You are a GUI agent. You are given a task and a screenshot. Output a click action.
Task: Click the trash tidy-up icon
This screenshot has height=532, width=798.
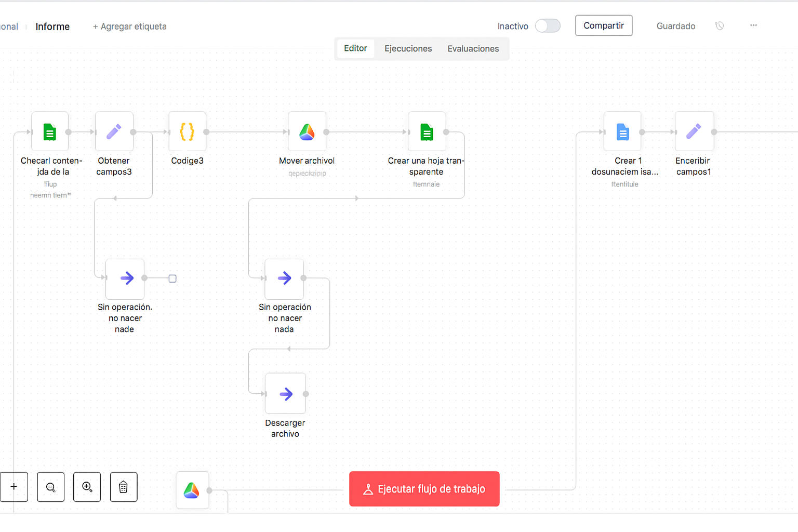(x=124, y=487)
